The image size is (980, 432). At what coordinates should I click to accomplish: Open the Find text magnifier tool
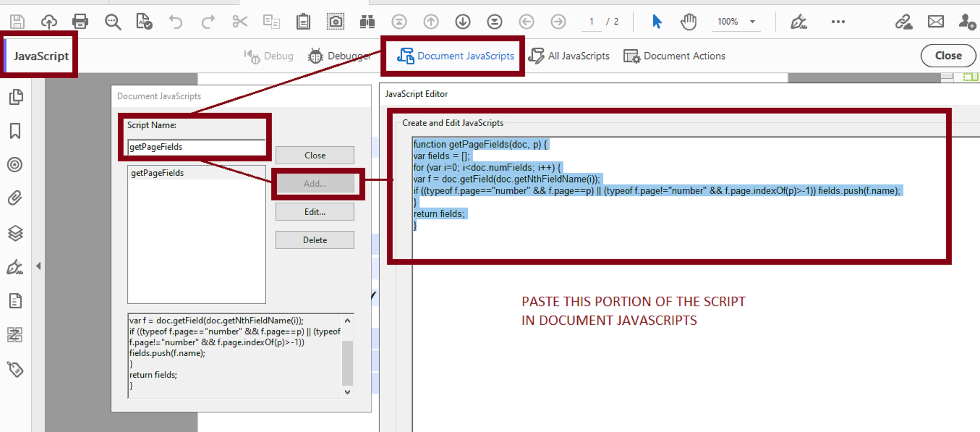point(113,22)
